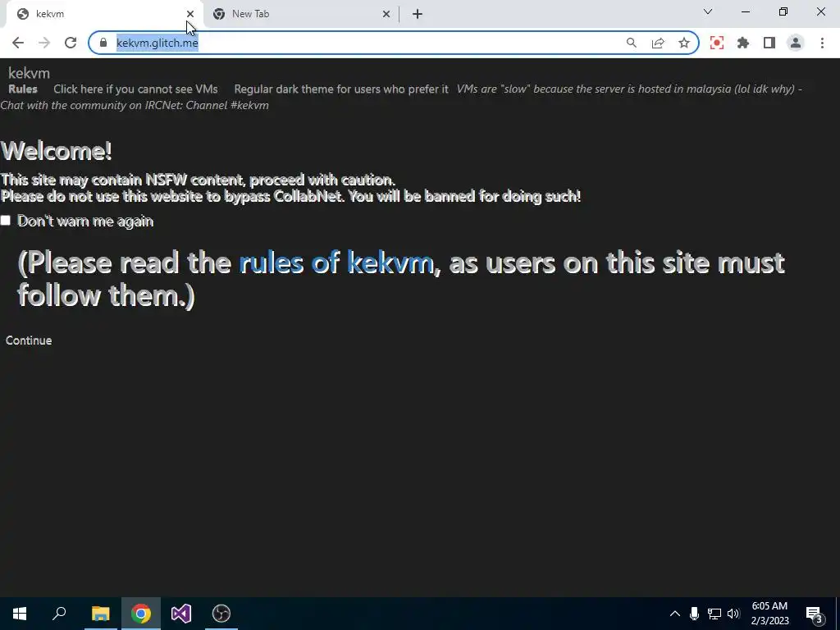Click the kekvm site title
The width and height of the screenshot is (840, 630).
point(29,73)
